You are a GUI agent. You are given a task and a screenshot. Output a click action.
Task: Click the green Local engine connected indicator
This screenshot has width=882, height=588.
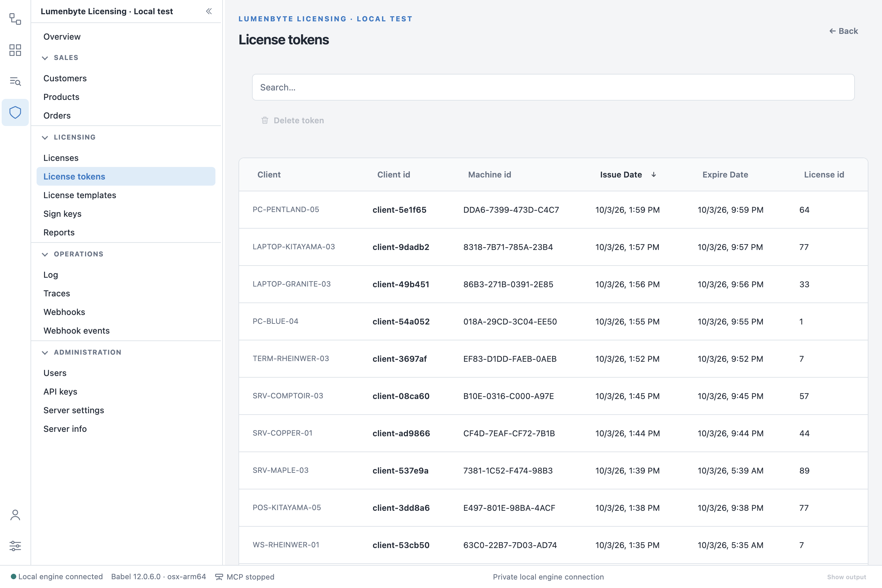14,576
